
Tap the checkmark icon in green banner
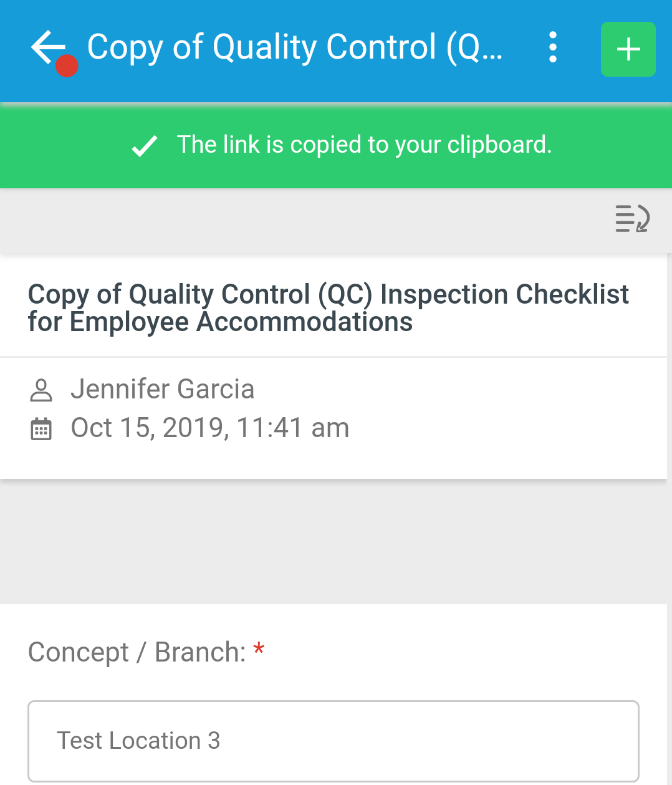pyautogui.click(x=145, y=145)
